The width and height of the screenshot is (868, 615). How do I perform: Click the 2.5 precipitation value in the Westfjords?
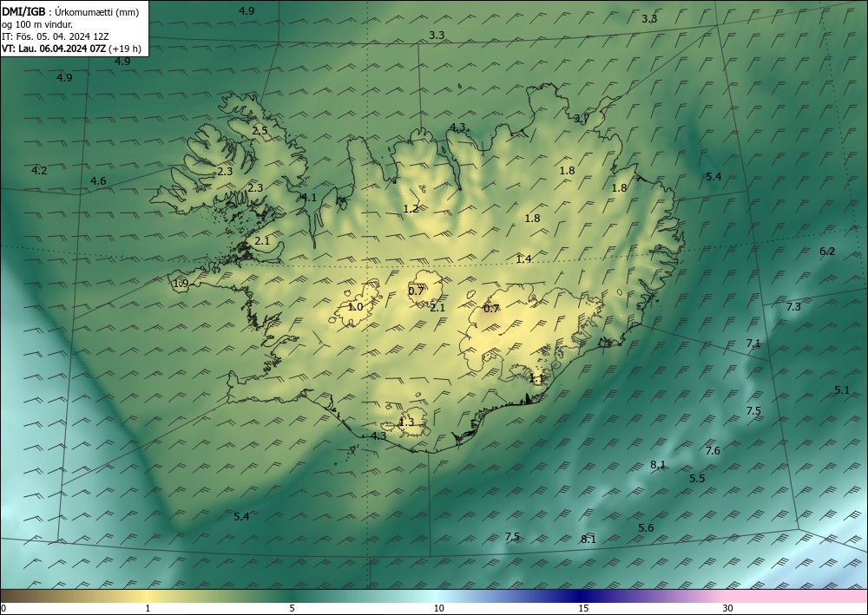tap(260, 131)
